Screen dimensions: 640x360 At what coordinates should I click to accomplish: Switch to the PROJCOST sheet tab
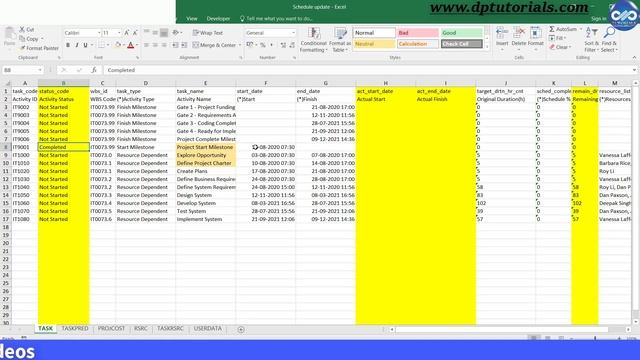111,329
